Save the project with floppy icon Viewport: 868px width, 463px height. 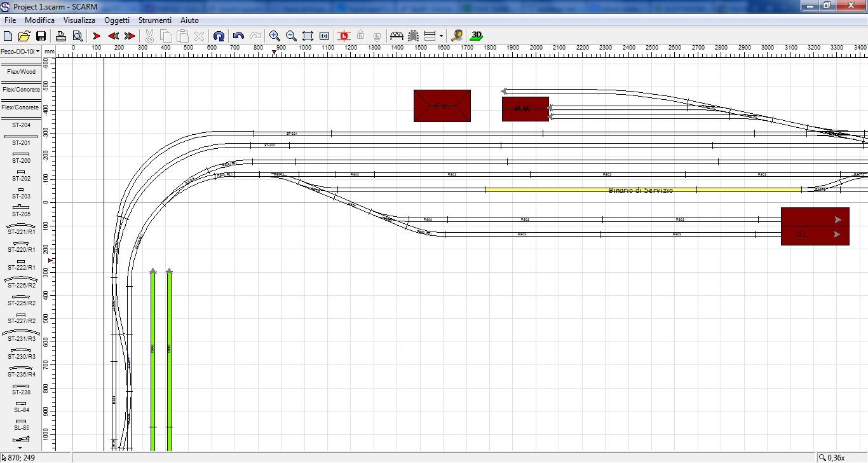coord(41,36)
